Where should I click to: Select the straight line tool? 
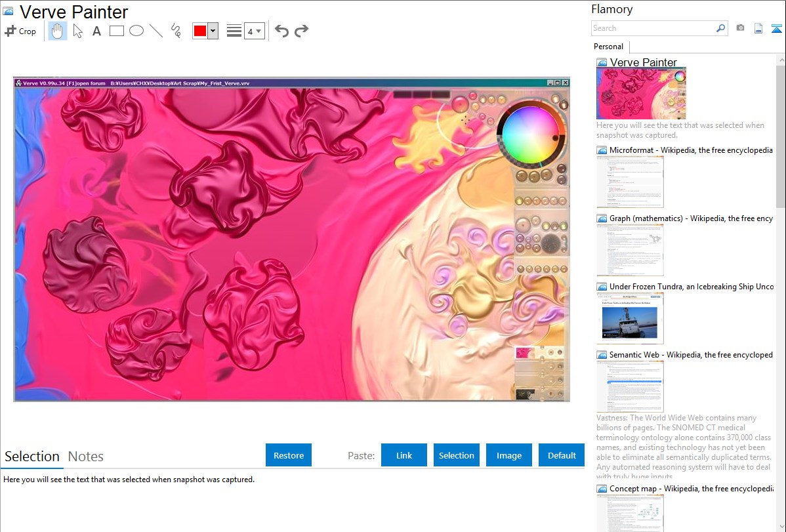click(156, 31)
